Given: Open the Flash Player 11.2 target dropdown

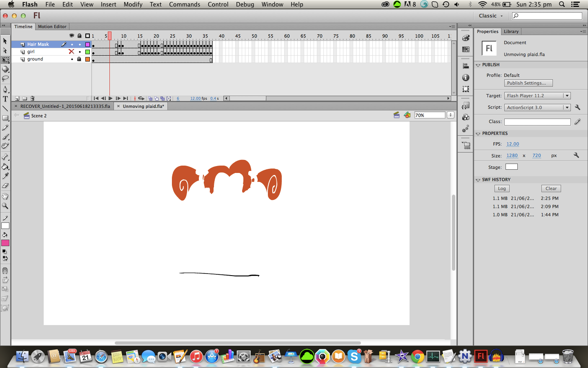Looking at the screenshot, I should point(567,96).
